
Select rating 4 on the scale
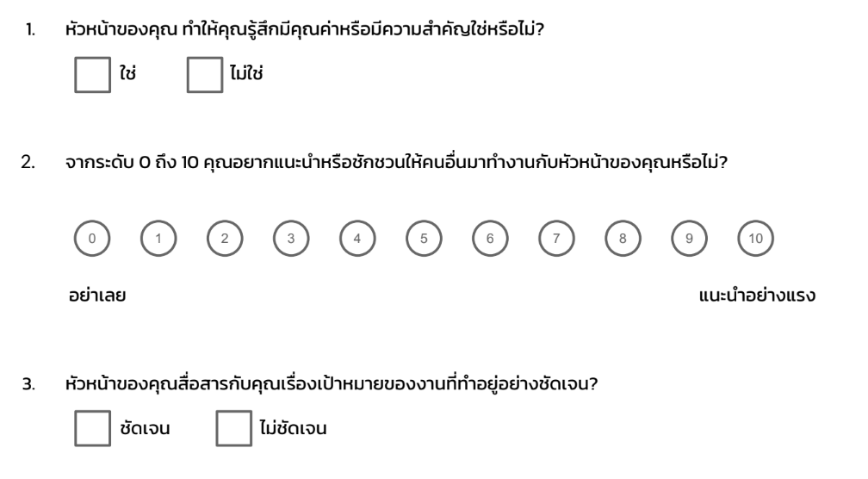tap(357, 238)
